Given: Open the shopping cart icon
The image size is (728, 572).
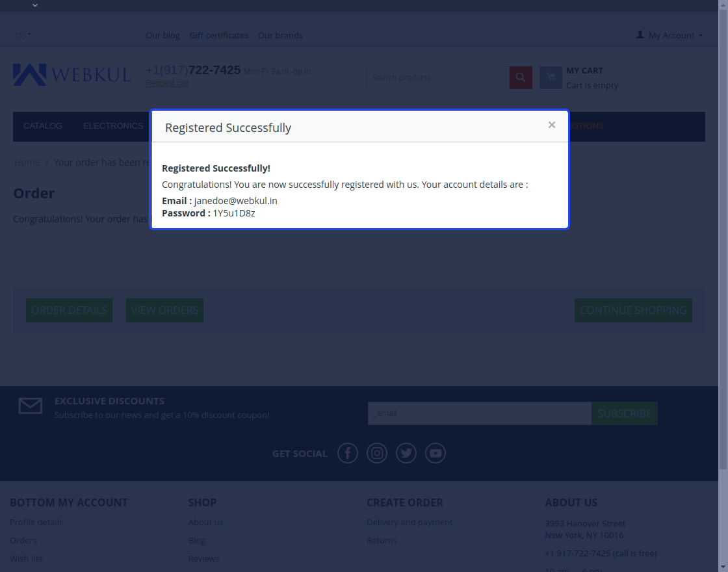Looking at the screenshot, I should tap(551, 77).
